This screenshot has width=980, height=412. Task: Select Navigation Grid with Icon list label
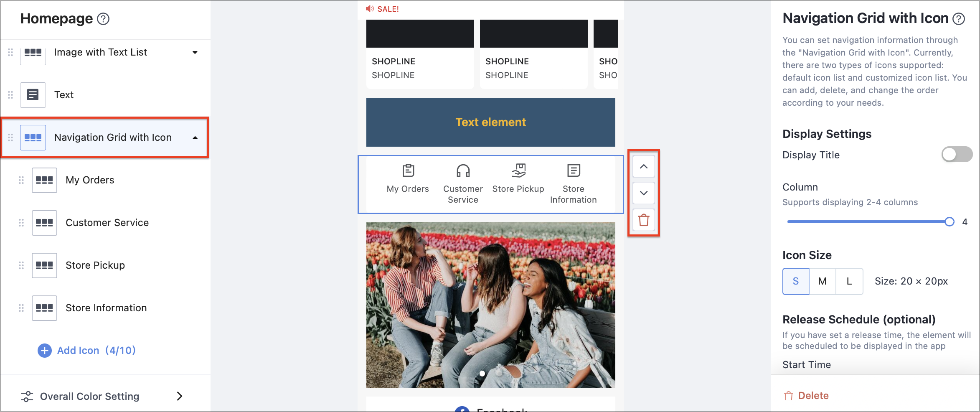pyautogui.click(x=113, y=137)
